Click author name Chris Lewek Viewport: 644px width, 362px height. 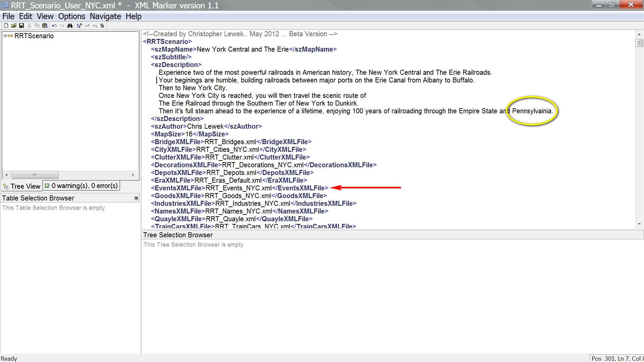click(205, 126)
